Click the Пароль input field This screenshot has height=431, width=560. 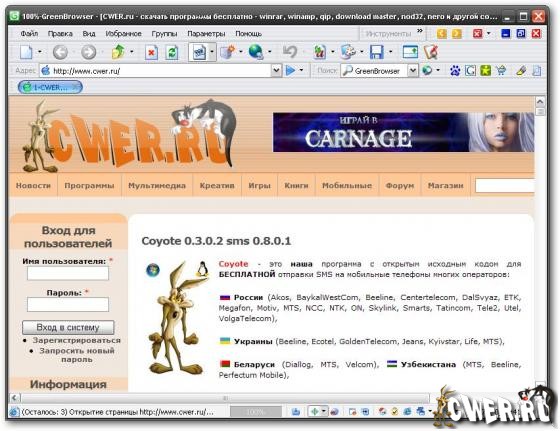click(x=68, y=305)
